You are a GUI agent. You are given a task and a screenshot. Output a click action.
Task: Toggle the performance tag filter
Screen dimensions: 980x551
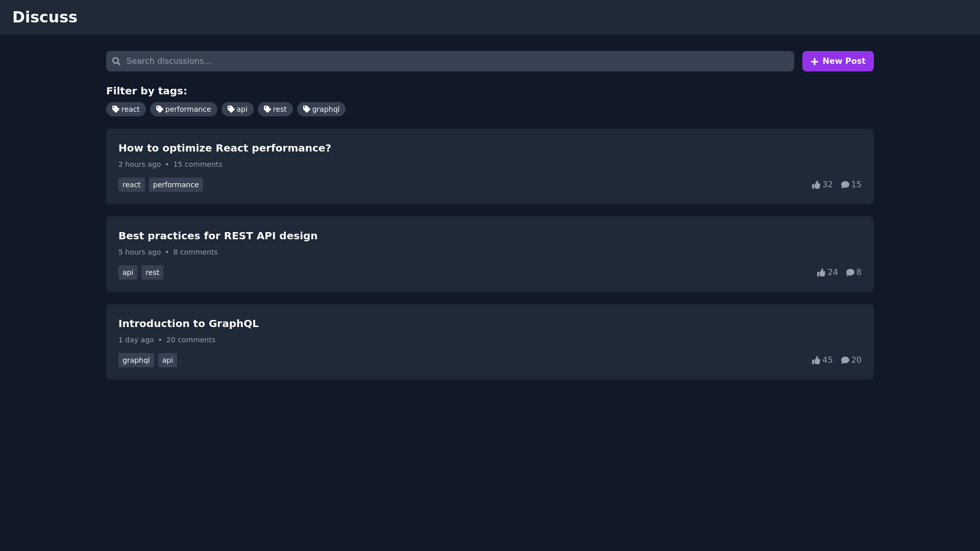(184, 109)
